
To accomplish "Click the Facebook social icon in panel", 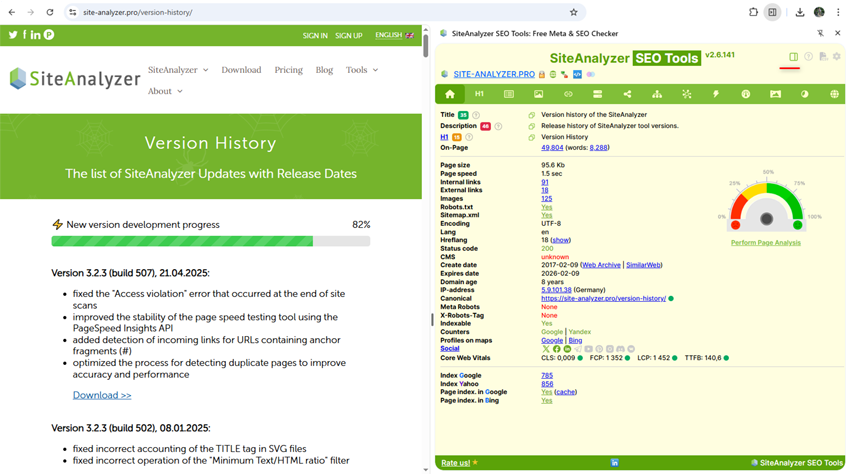I will tap(556, 349).
